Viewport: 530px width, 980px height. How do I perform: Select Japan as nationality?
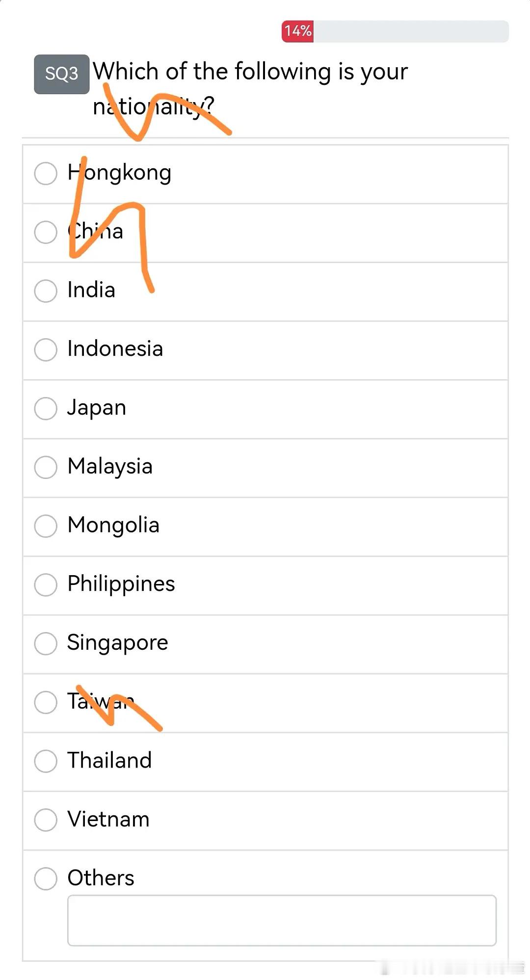coord(46,408)
